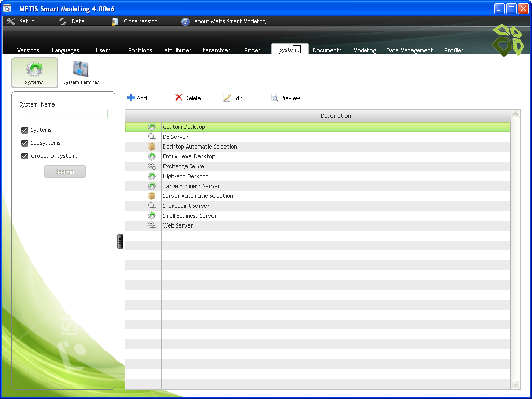Maximize the METIS Smart Modeling window

click(x=511, y=8)
